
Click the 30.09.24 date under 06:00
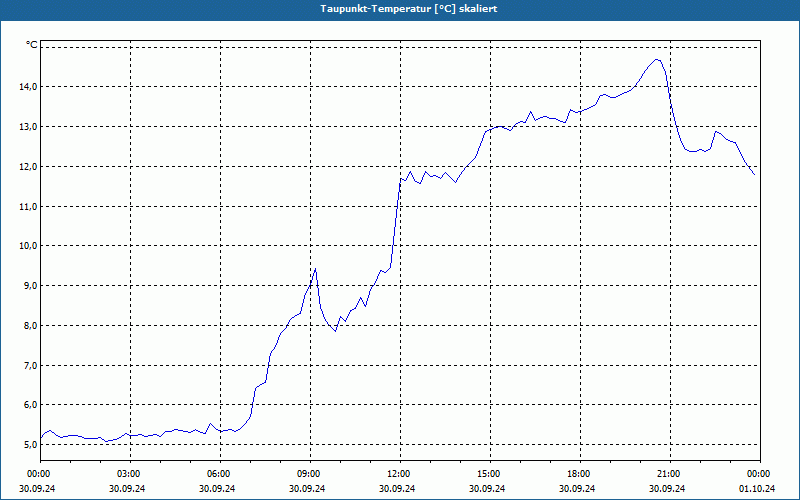(217, 488)
